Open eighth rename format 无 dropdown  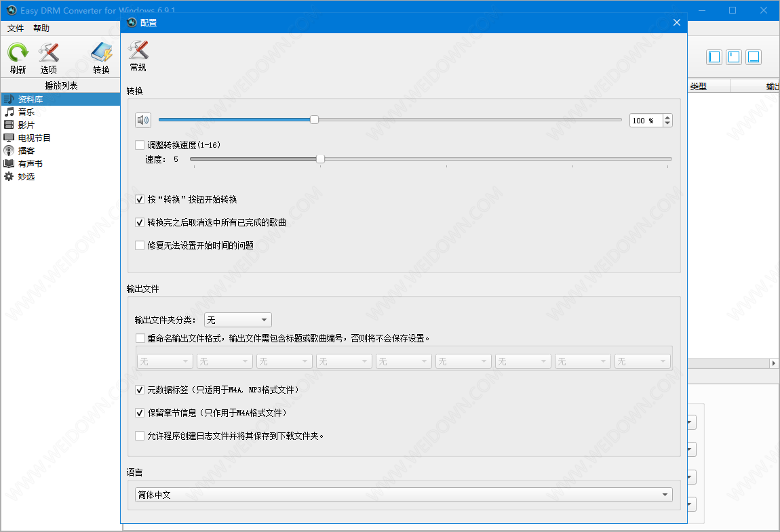[x=583, y=361]
